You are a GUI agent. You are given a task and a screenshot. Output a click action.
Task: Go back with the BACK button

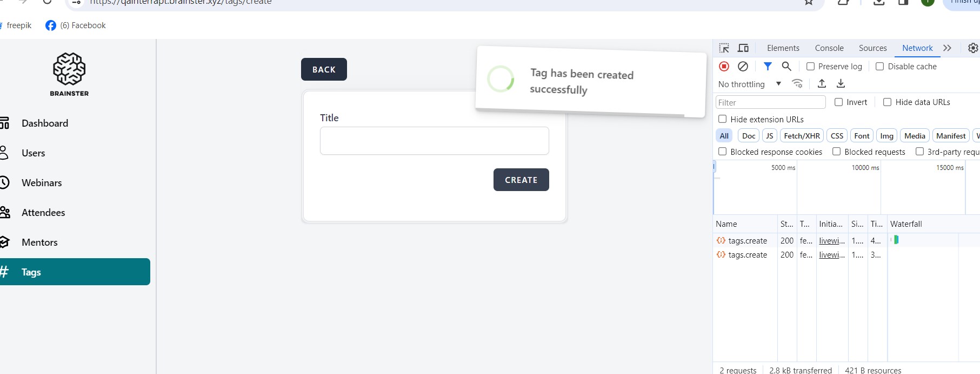coord(324,69)
